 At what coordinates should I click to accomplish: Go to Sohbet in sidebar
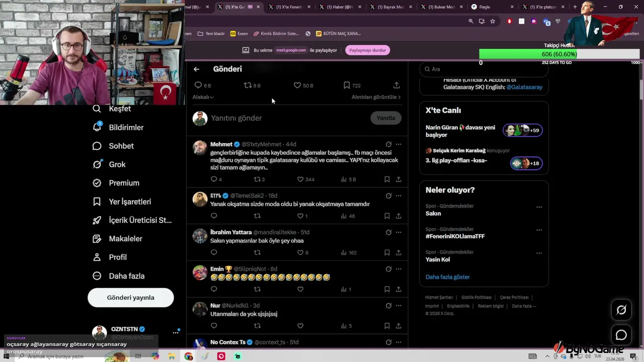point(113,146)
